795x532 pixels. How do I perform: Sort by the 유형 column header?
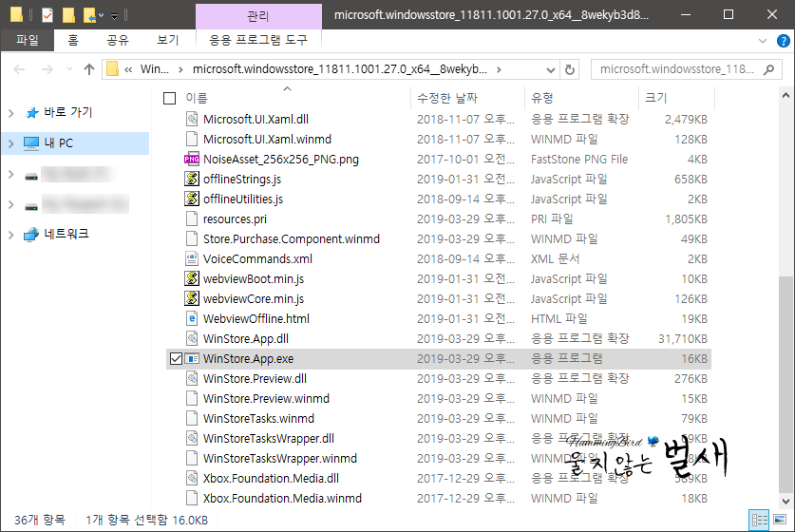tap(542, 98)
